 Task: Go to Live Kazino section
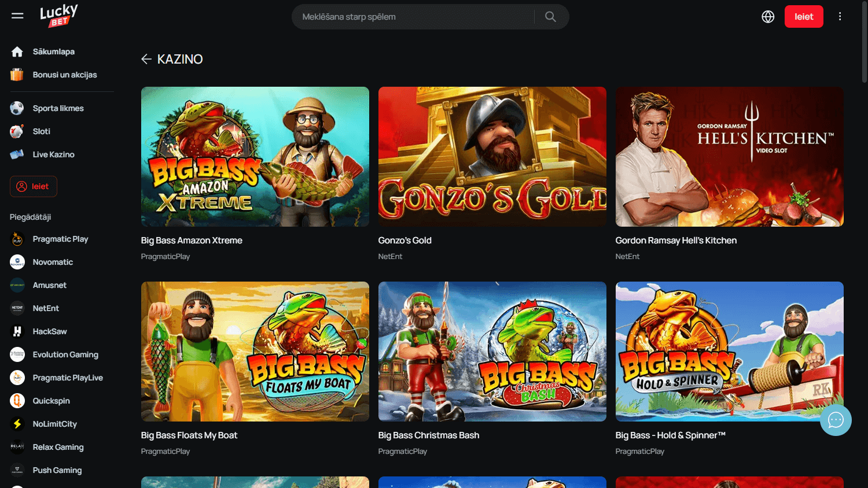pyautogui.click(x=53, y=154)
